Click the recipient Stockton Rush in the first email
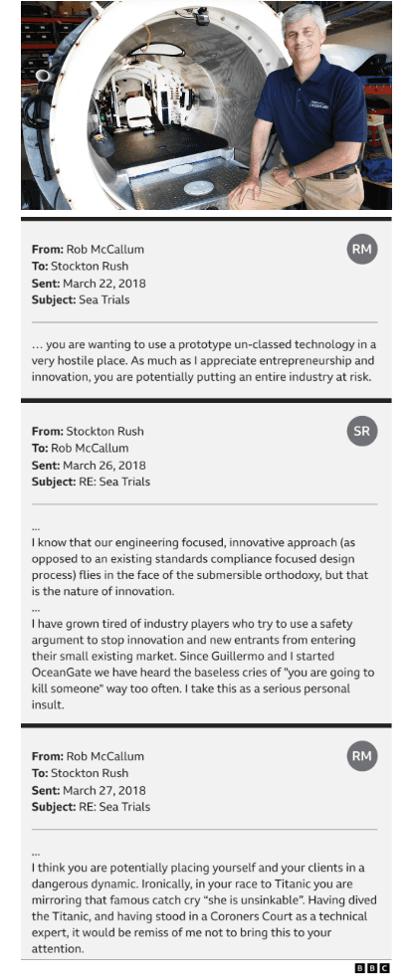The image size is (411, 980). [90, 267]
